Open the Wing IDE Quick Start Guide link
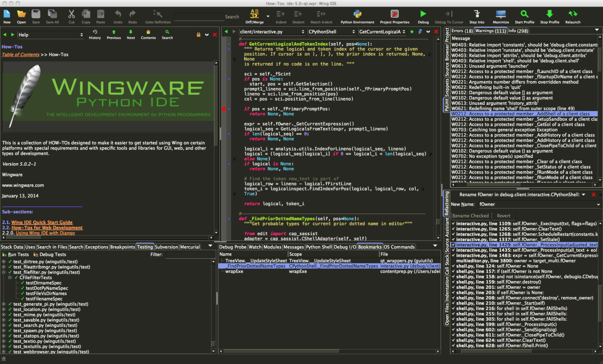 tap(42, 222)
